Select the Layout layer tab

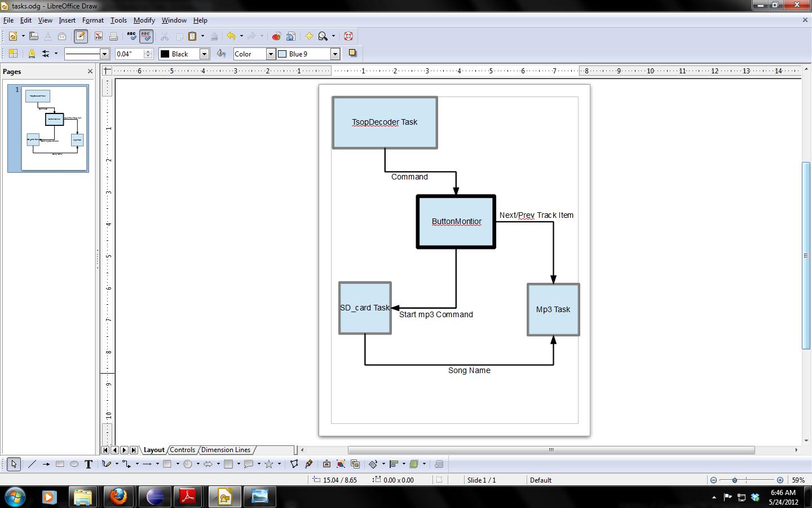[154, 450]
